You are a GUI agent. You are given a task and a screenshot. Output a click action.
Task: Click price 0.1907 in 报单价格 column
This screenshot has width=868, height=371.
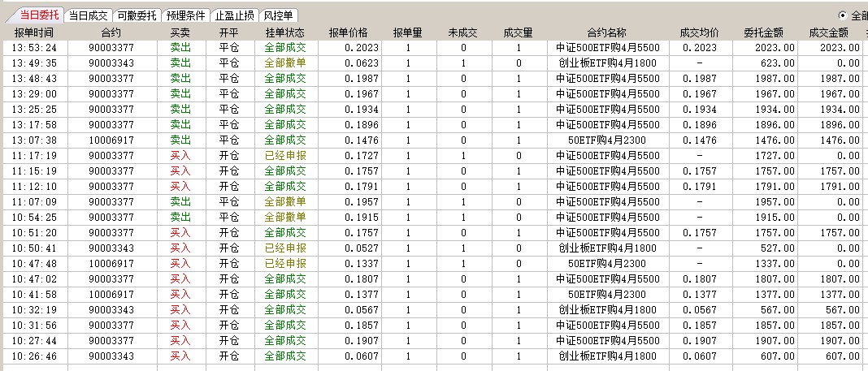click(x=362, y=341)
